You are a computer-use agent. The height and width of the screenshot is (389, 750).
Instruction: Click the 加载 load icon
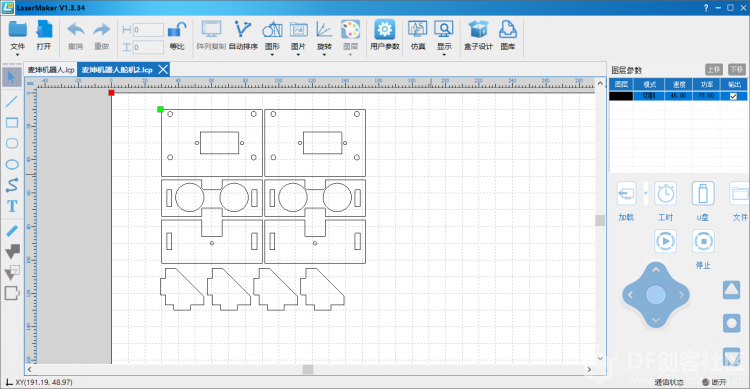tap(626, 194)
